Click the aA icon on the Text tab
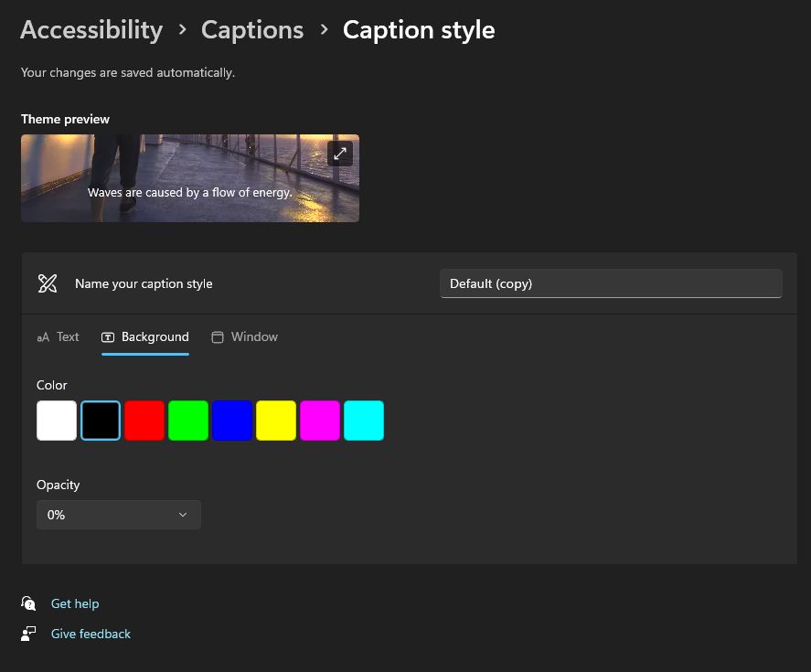Image resolution: width=811 pixels, height=672 pixels. tap(43, 336)
